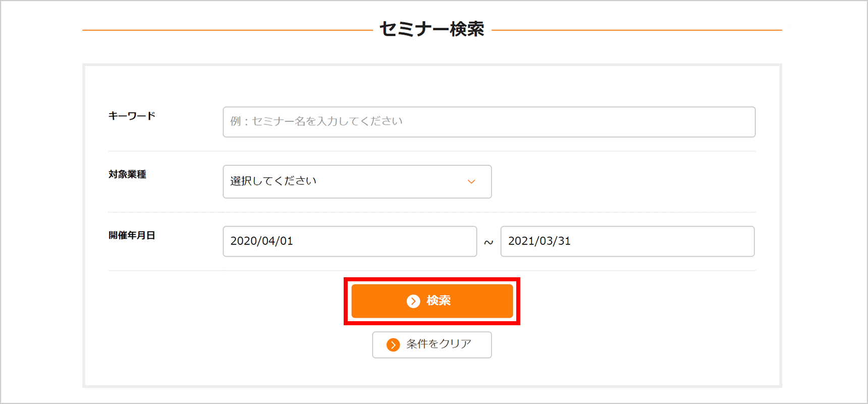Select the start date field 2020/04/01
This screenshot has height=404, width=868.
tap(350, 241)
